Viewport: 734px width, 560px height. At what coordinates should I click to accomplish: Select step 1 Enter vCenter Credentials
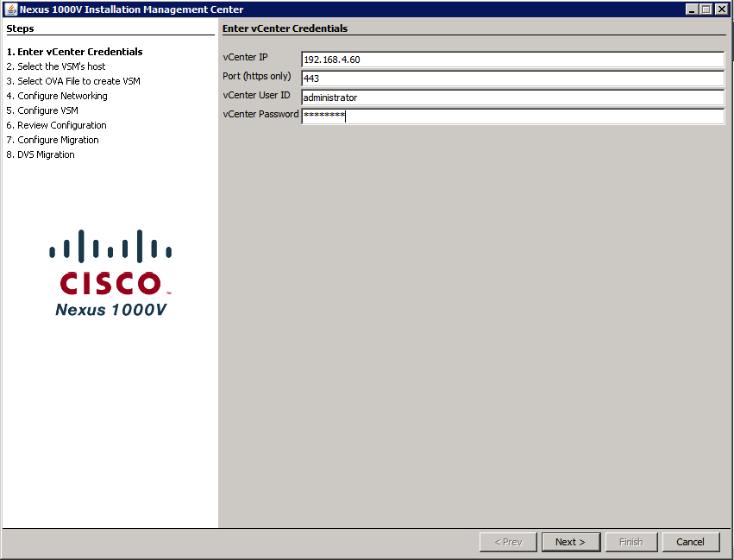click(x=74, y=52)
